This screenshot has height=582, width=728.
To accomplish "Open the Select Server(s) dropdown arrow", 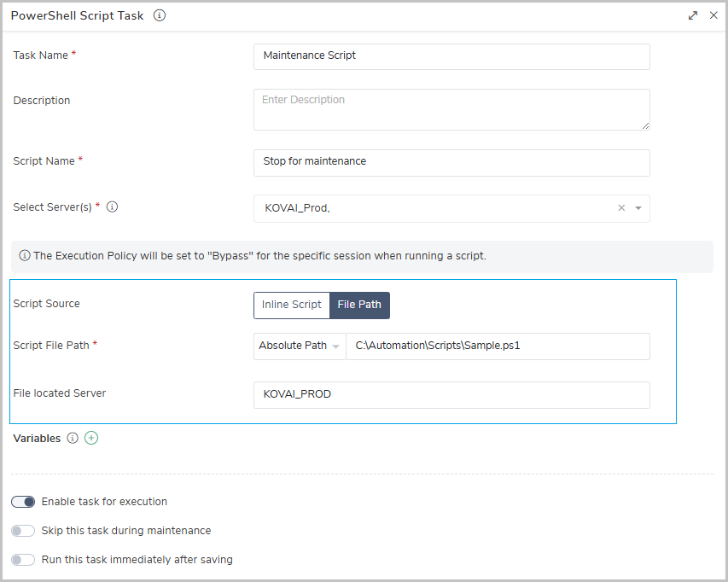I will click(638, 208).
